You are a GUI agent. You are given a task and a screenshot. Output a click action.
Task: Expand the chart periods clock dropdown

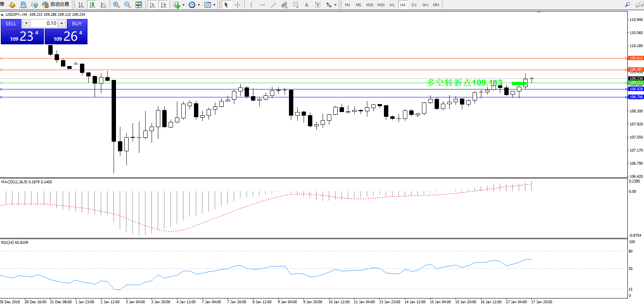pyautogui.click(x=199, y=5)
